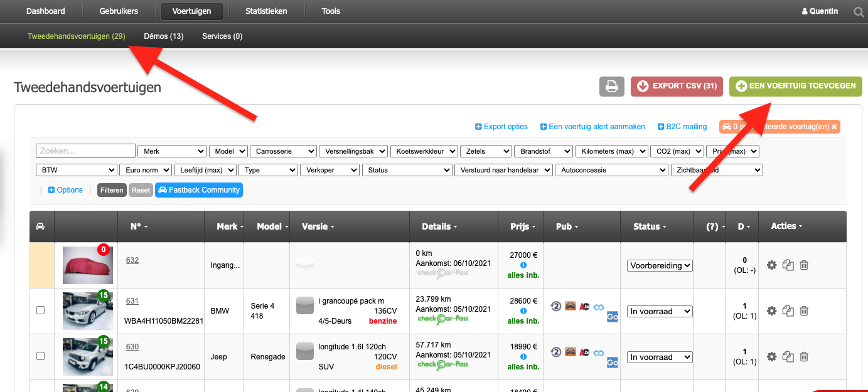
Task: Open the B2C mailing link
Action: 682,127
